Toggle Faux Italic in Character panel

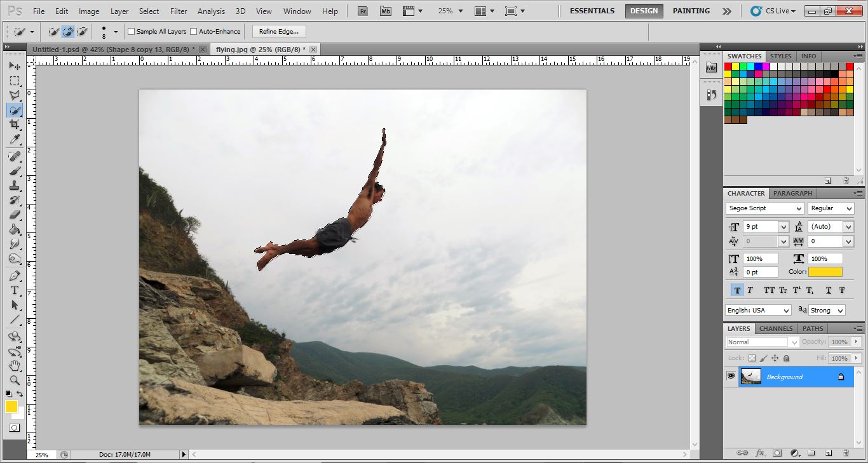(750, 290)
